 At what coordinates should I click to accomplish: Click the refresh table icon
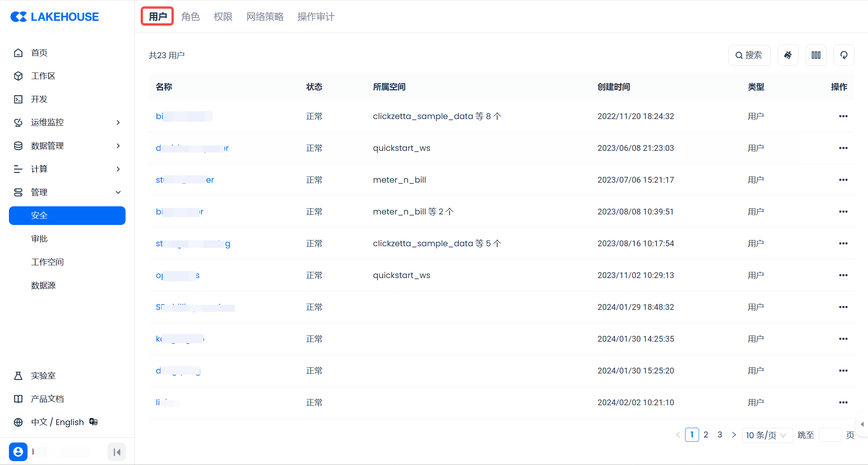coord(844,55)
